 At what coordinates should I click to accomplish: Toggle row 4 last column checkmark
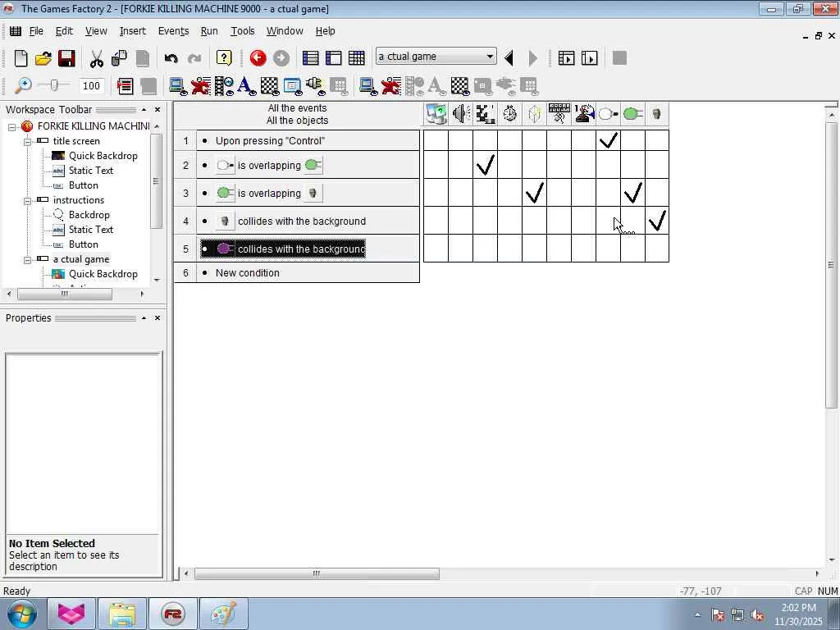[x=657, y=221]
